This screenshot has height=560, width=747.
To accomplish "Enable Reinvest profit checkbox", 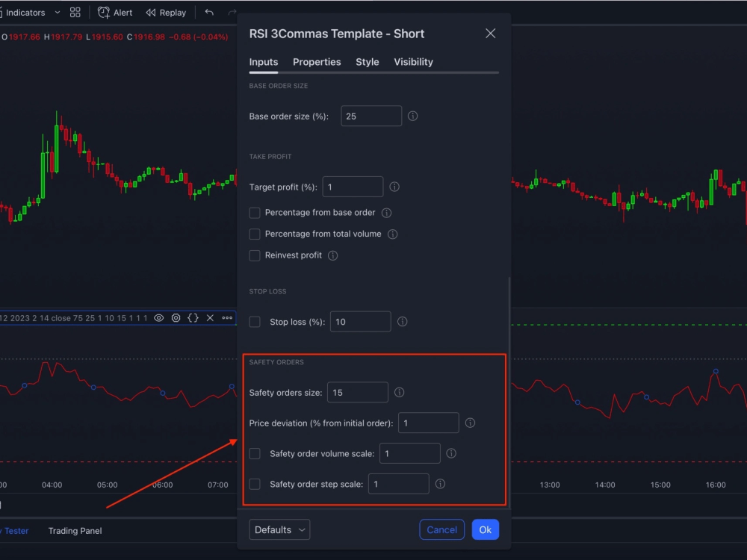I will 255,255.
